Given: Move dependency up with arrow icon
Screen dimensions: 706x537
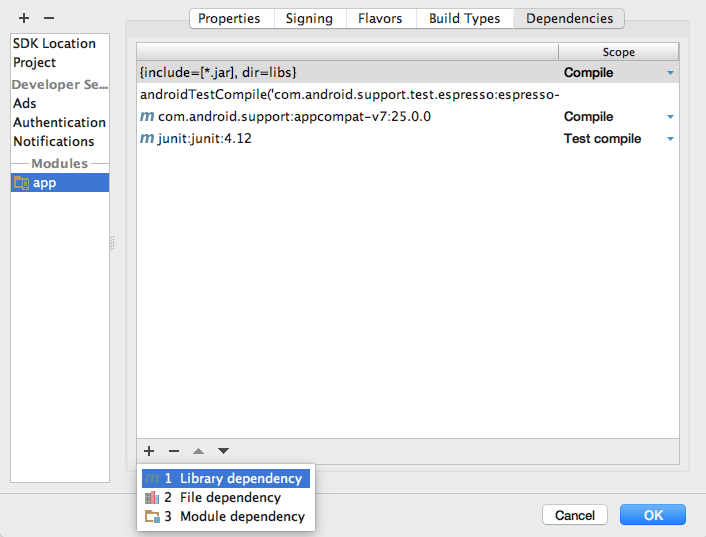Looking at the screenshot, I should (x=199, y=452).
